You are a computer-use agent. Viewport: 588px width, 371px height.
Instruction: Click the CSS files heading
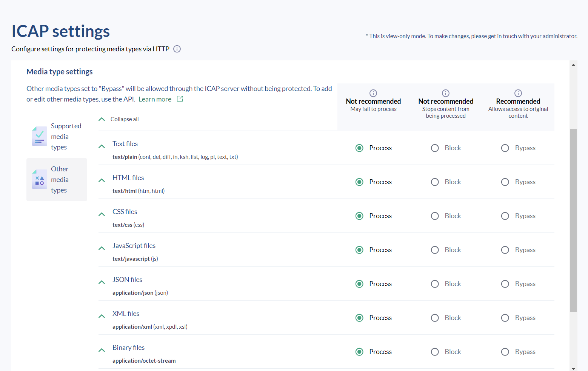125,212
